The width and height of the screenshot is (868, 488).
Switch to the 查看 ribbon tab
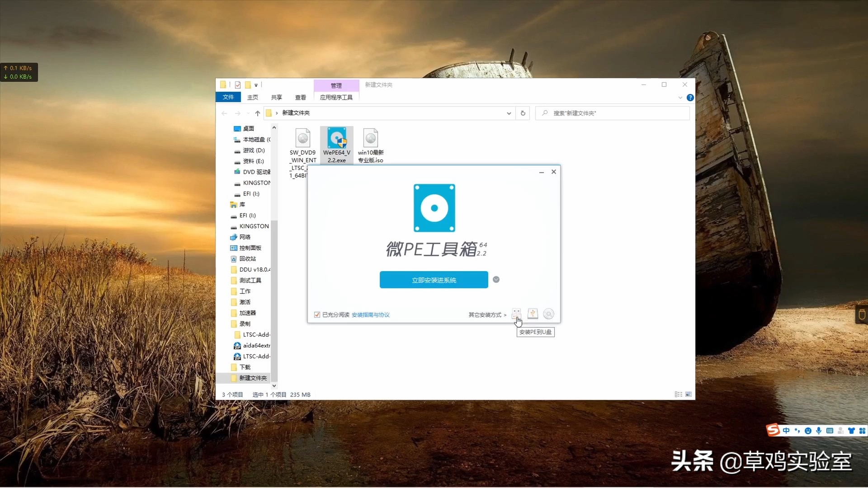[x=300, y=97]
